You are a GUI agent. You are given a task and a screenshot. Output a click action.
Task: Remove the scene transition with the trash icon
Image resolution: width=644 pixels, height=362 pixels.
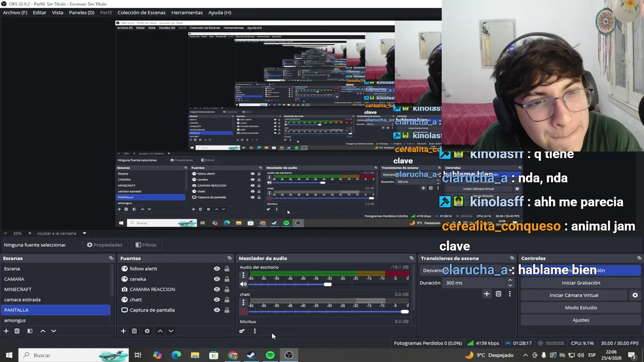pyautogui.click(x=498, y=294)
